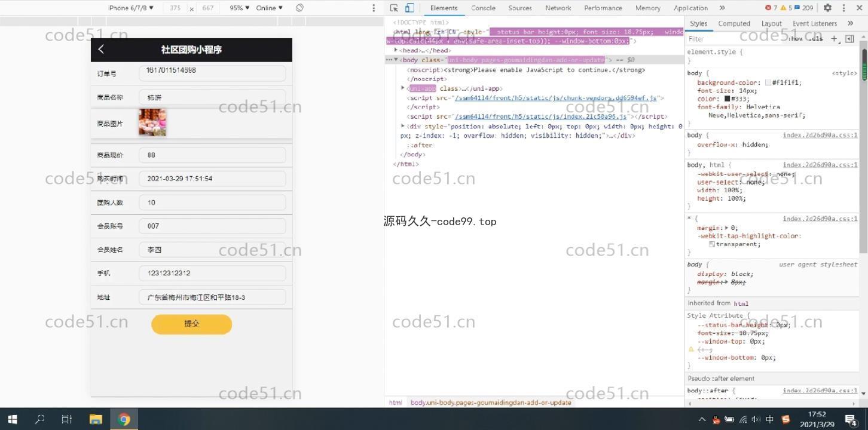Switch to the Console tab

coord(483,8)
